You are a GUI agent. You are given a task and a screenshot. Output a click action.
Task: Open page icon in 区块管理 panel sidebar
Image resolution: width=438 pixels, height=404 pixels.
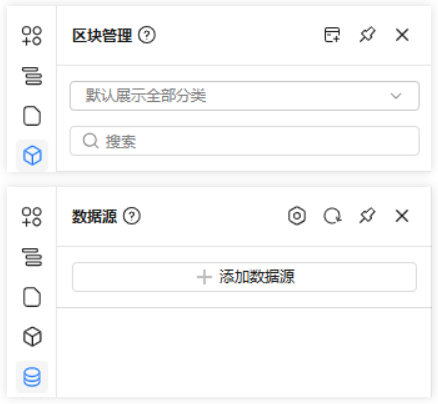[x=32, y=116]
